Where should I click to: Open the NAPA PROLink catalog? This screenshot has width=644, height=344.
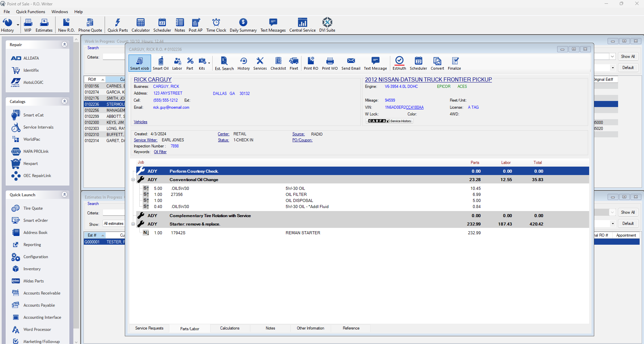tap(34, 151)
